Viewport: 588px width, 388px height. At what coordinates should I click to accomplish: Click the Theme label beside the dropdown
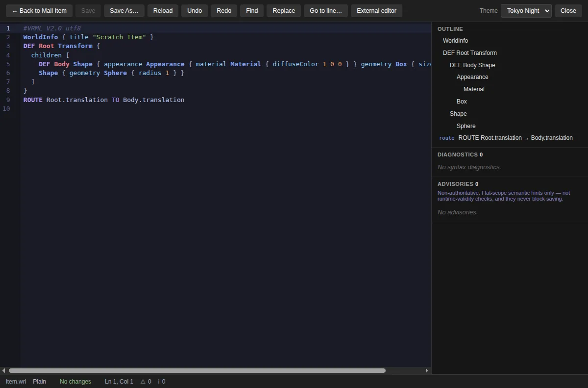click(x=489, y=11)
